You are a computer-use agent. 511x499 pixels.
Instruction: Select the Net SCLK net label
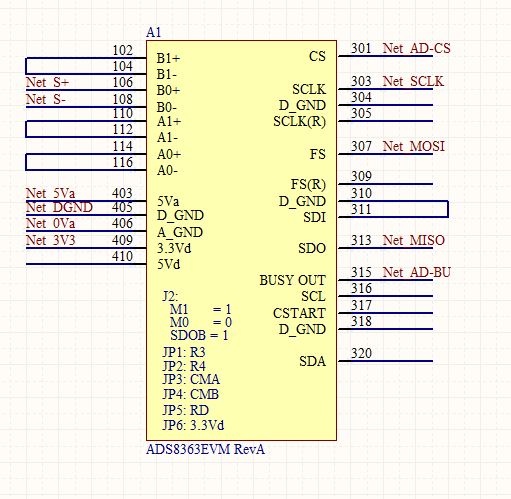[413, 81]
